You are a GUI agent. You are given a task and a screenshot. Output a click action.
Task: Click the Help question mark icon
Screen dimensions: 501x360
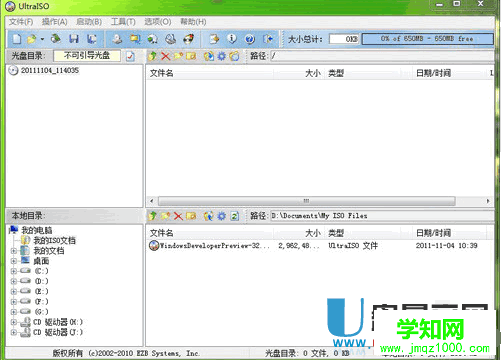pos(250,39)
